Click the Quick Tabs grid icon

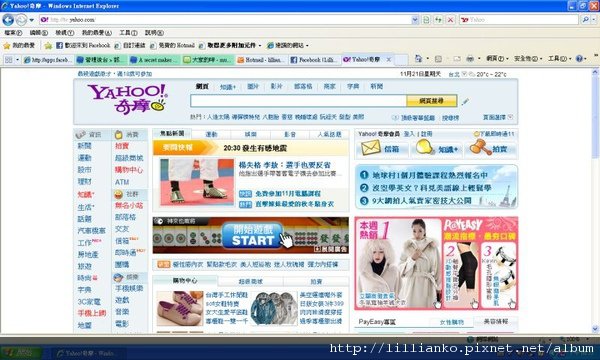pos(8,60)
